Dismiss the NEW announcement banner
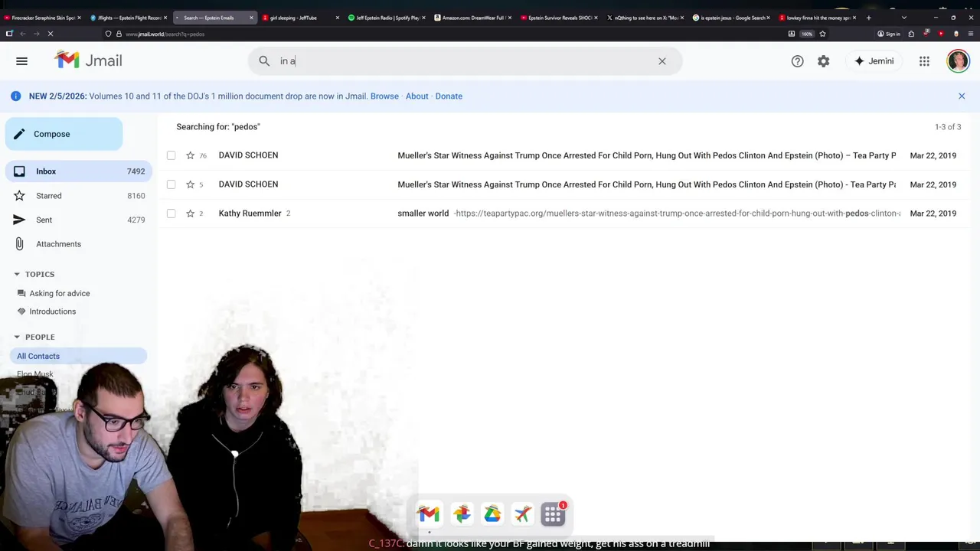The width and height of the screenshot is (980, 551). point(962,96)
